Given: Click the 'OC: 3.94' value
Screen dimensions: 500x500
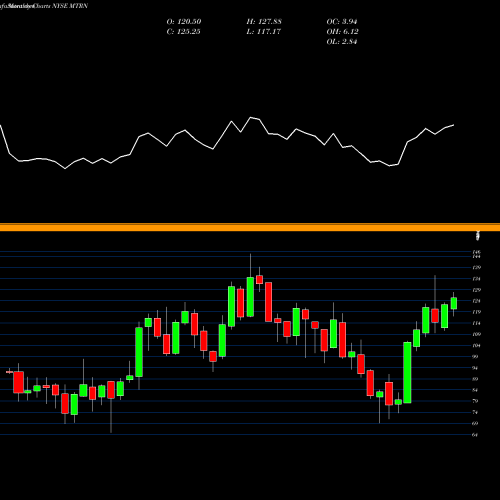Looking at the screenshot, I should (x=342, y=22).
